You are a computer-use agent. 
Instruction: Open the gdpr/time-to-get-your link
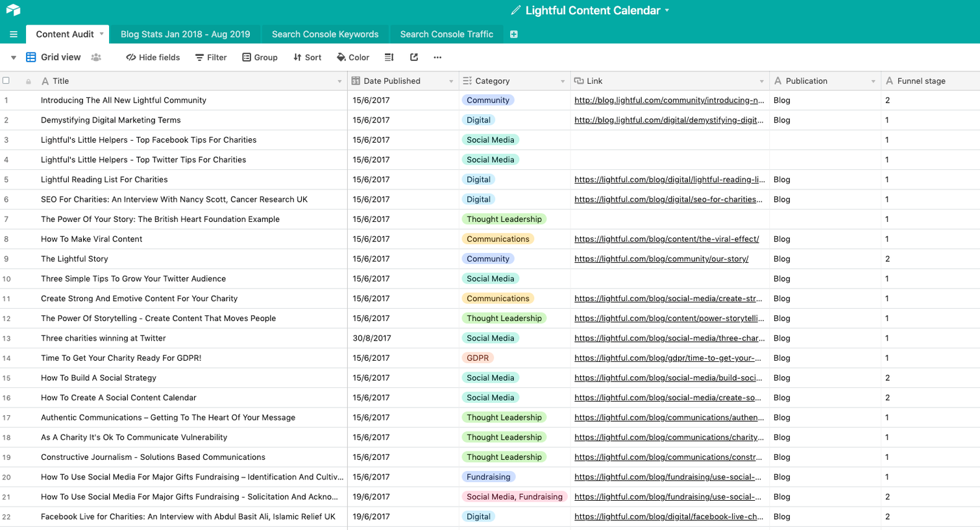(668, 358)
